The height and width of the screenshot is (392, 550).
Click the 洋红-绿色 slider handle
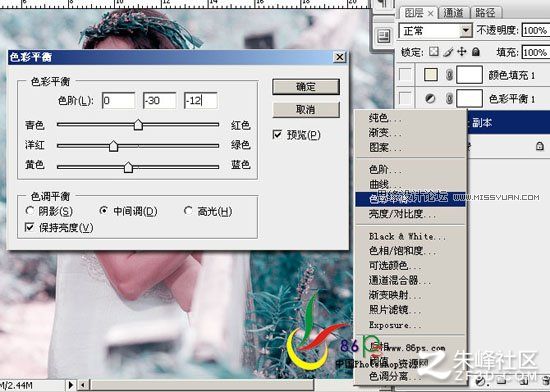[113, 146]
